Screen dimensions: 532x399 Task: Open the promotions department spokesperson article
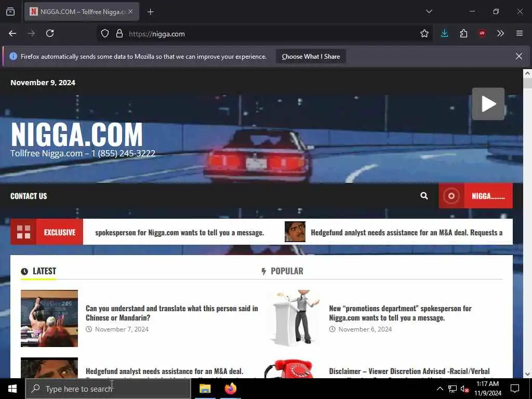[x=401, y=313]
